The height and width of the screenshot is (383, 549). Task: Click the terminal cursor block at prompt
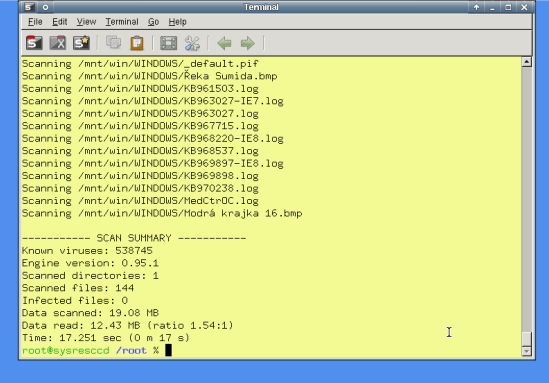pos(168,350)
